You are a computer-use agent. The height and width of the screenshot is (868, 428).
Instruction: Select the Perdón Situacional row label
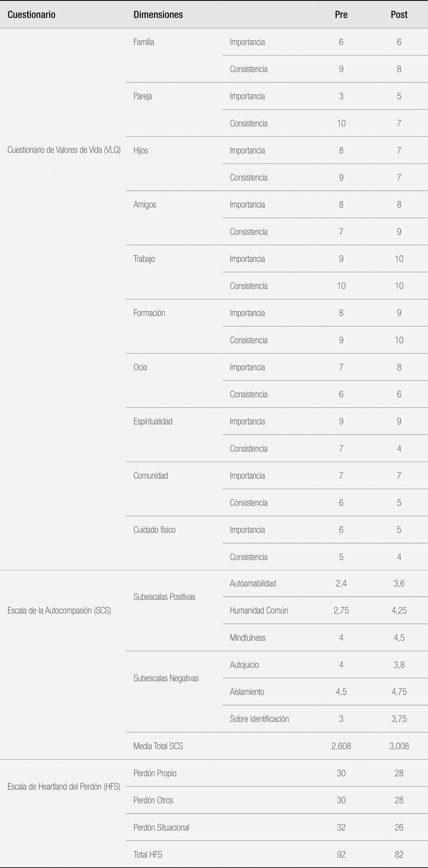point(161,827)
